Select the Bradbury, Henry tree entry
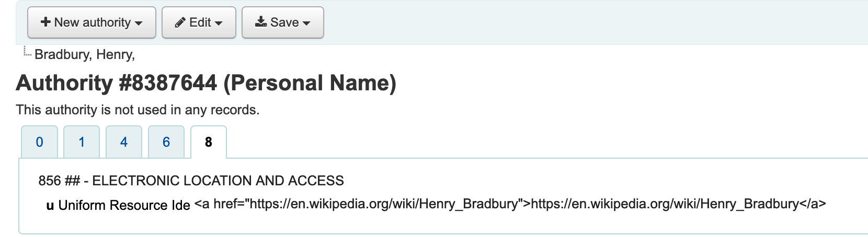The width and height of the screenshot is (868, 237). [85, 54]
